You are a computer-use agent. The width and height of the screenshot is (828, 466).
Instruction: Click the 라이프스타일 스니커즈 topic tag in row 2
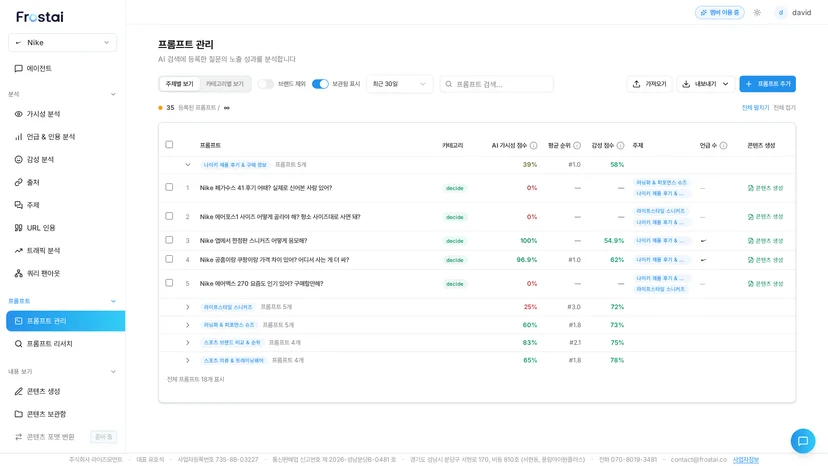click(x=660, y=211)
